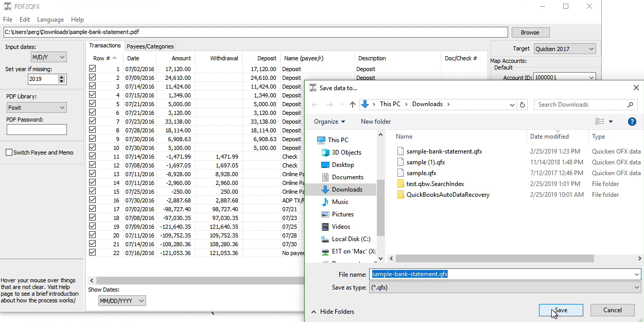Uncheck the row 20 transaction checkbox
Screen dimensions: 644x322
click(x=93, y=235)
